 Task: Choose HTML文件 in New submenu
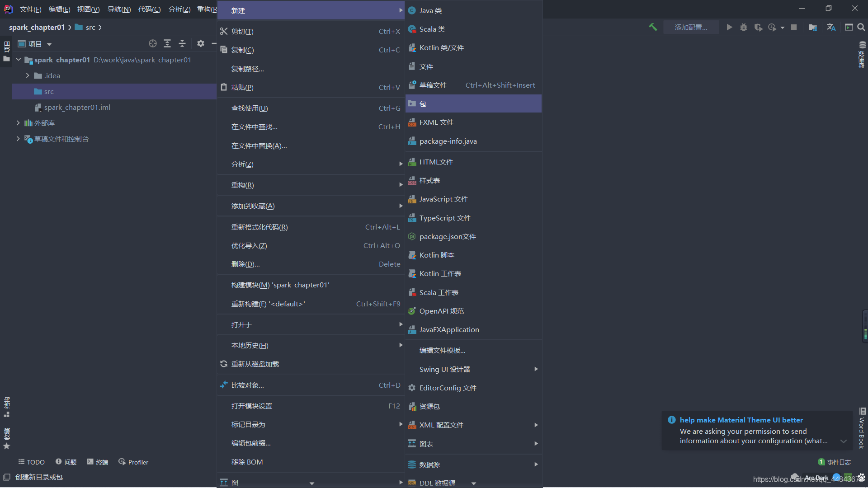[x=473, y=162]
